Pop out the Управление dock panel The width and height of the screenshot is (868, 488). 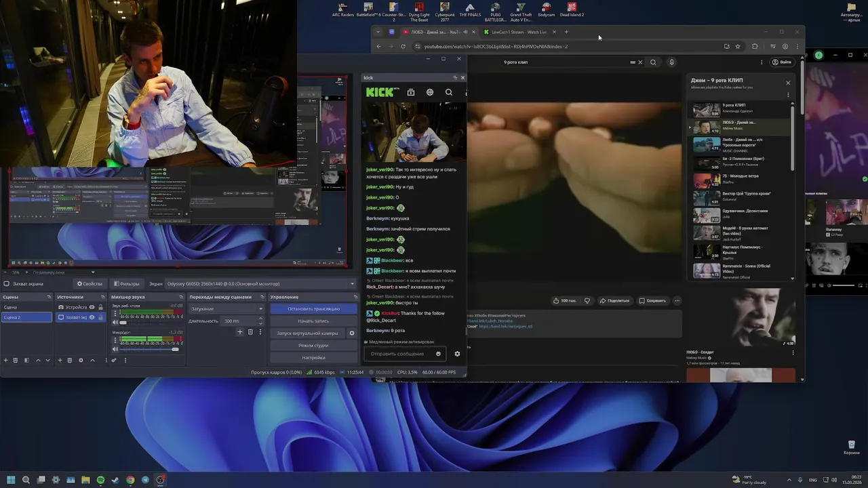click(x=355, y=297)
